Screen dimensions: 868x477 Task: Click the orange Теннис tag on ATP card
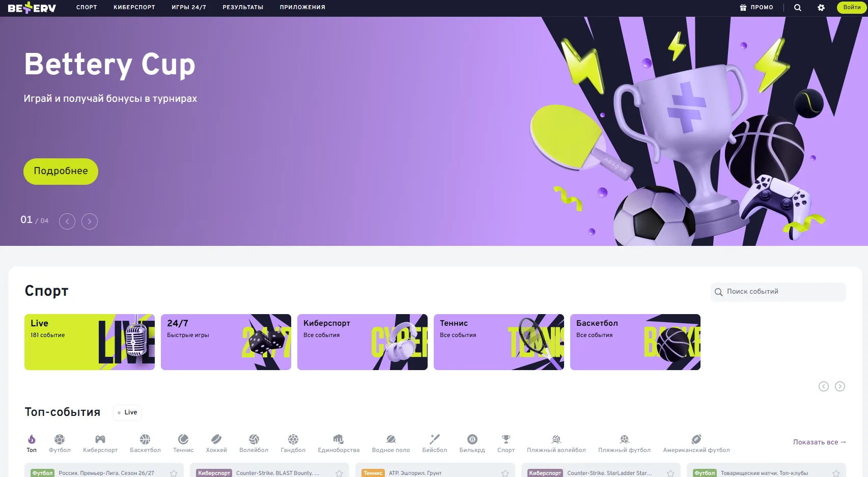click(373, 473)
